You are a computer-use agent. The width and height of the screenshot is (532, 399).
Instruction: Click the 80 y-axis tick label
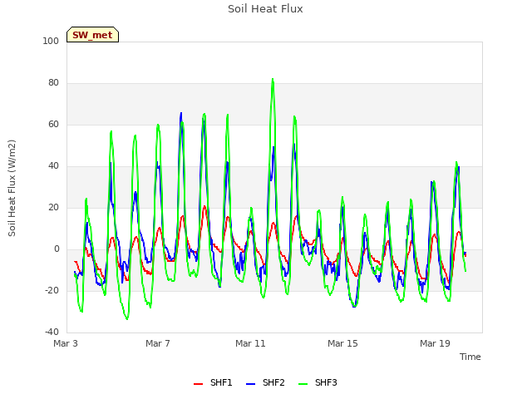[53, 83]
